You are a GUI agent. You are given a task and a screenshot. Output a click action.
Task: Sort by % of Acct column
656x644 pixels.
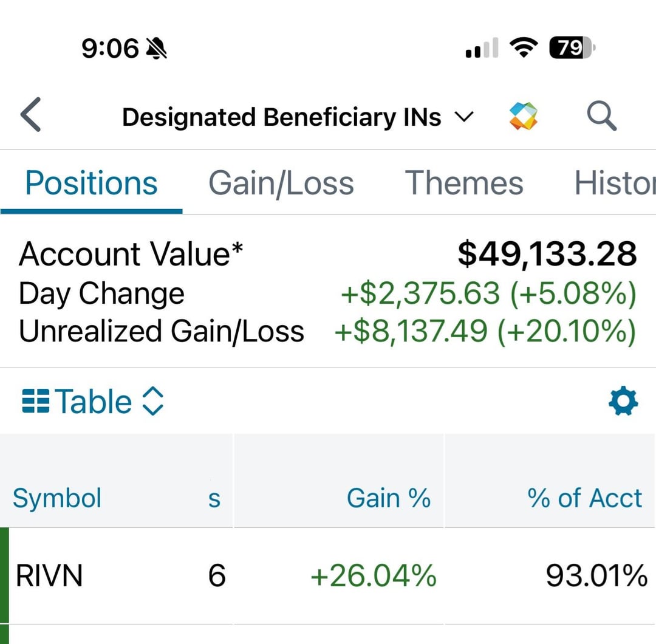pos(584,498)
